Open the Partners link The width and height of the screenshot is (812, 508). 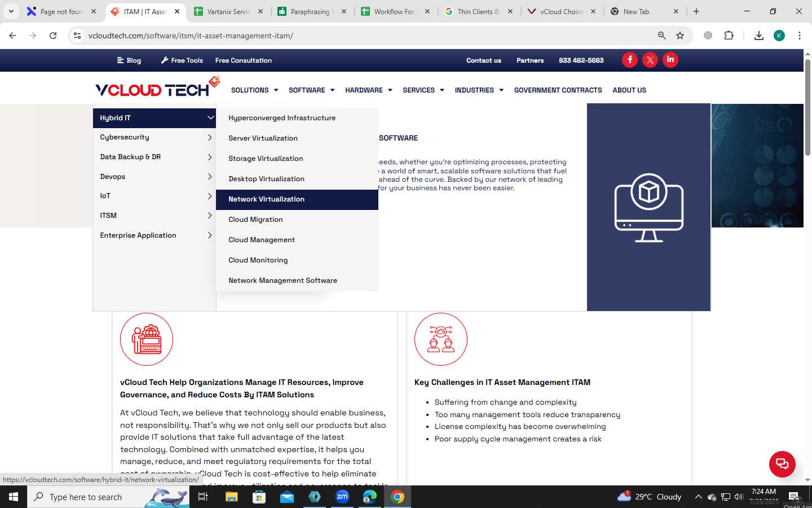click(x=530, y=60)
